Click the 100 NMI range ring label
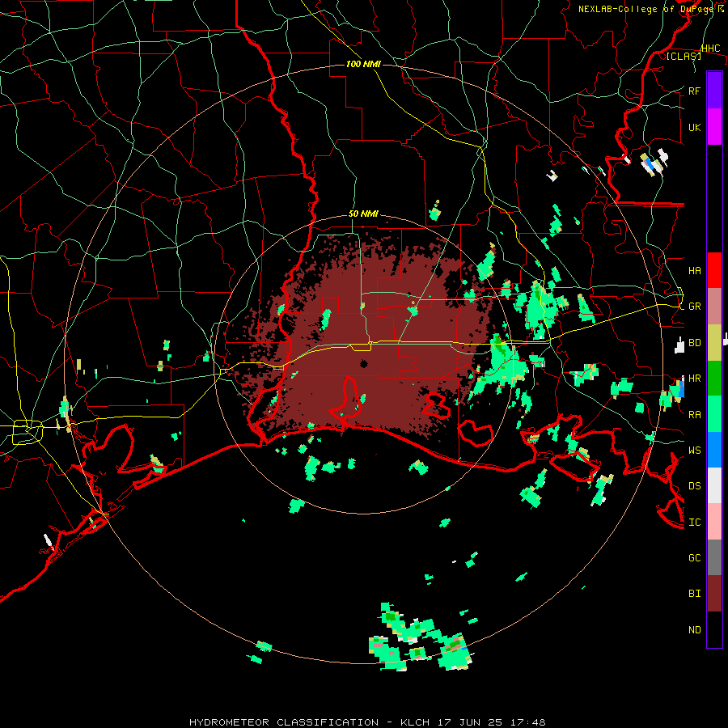This screenshot has height=728, width=728. pos(363,64)
